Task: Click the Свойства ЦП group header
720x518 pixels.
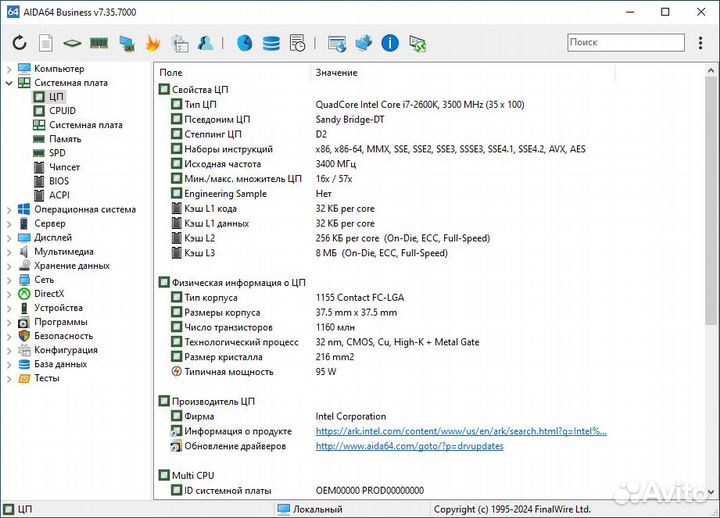Action: tap(193, 90)
